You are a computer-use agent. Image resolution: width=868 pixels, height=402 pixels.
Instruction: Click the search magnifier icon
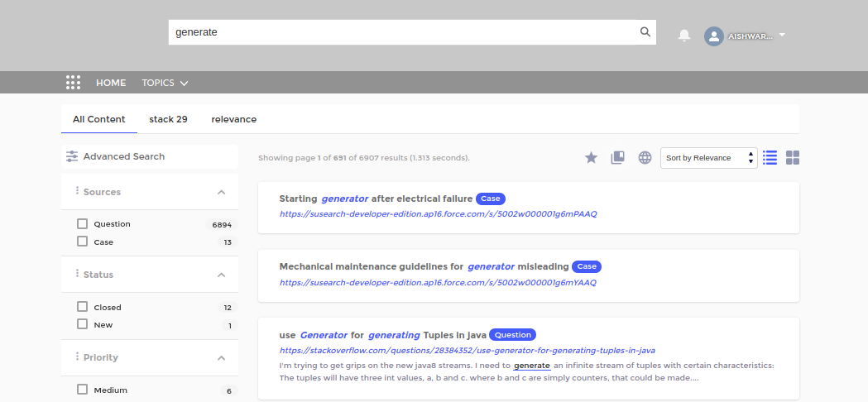tap(645, 32)
